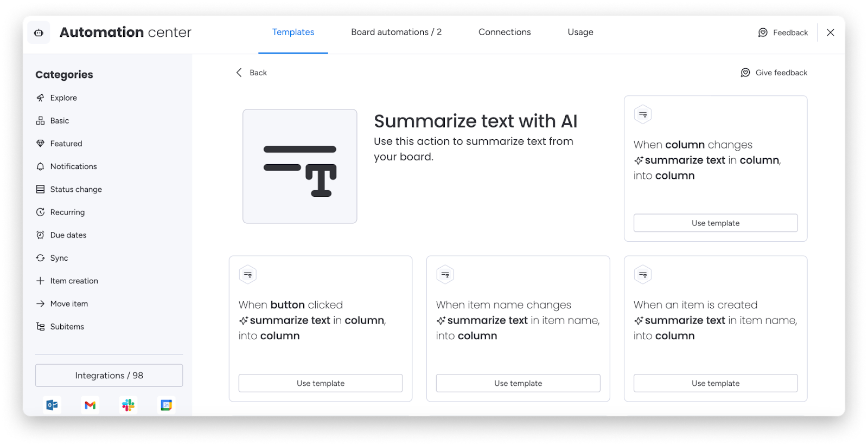The width and height of the screenshot is (868, 446).
Task: Use template for item created automation
Action: (716, 383)
